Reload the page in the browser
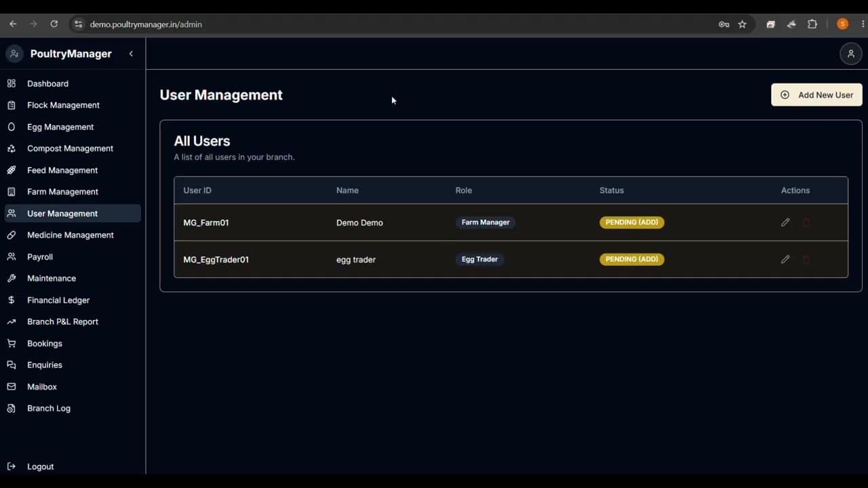 pyautogui.click(x=54, y=24)
